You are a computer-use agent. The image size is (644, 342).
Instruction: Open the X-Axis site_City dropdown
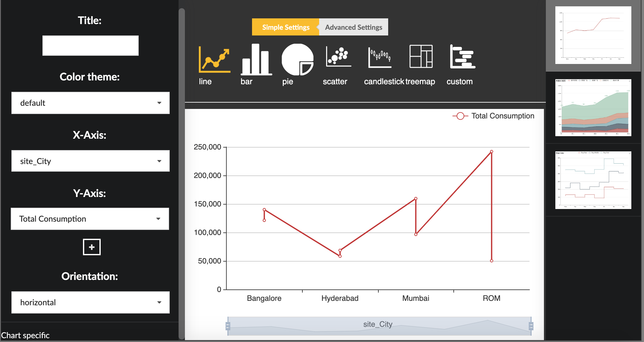(x=90, y=161)
